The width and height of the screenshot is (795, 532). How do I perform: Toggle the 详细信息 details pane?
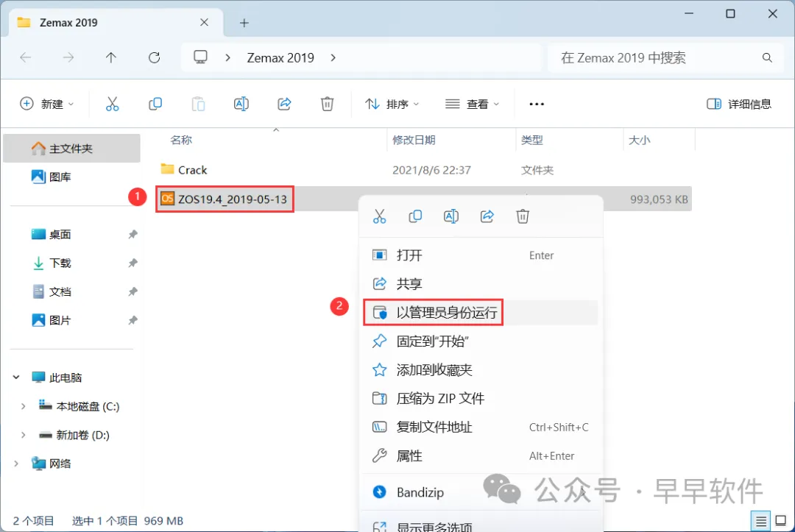coord(739,104)
